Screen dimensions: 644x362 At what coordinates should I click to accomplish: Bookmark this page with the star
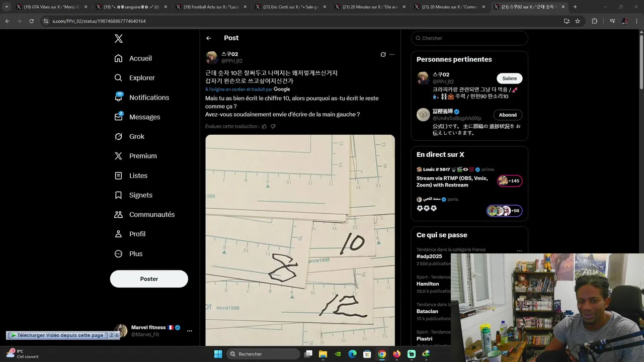coord(578,21)
